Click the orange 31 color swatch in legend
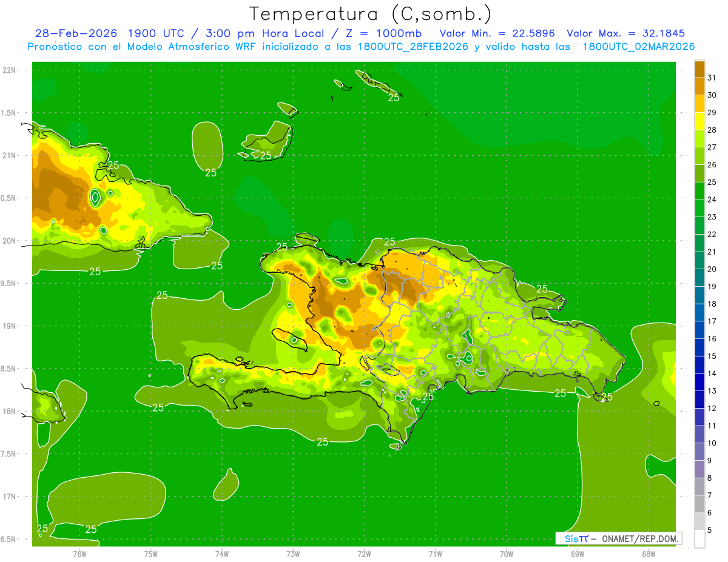Screen dimensions: 728x562 tap(699, 69)
